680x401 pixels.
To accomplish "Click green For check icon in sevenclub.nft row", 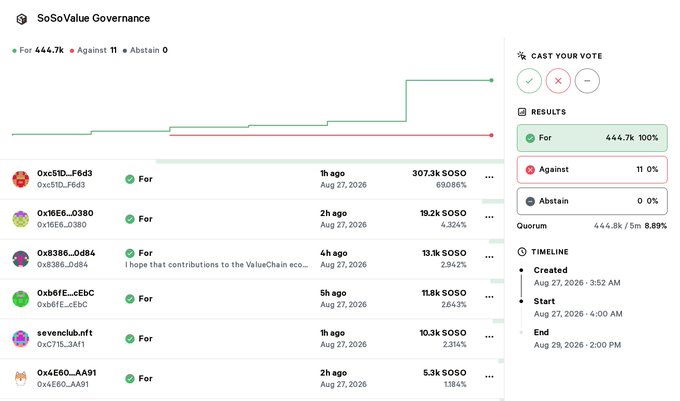I will point(130,339).
